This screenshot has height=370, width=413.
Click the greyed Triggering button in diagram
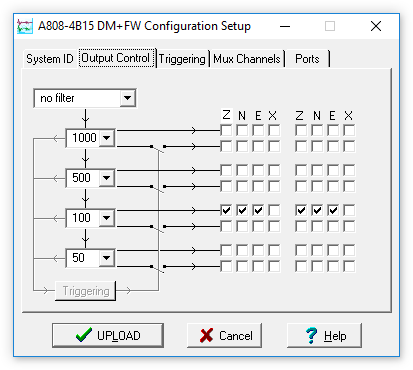click(x=86, y=291)
